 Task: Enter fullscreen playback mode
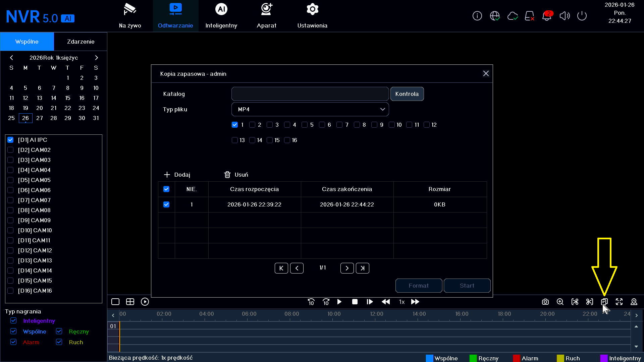[x=619, y=302]
